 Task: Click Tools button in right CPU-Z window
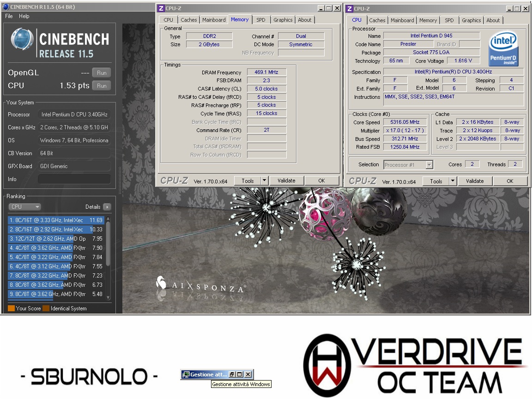click(436, 181)
